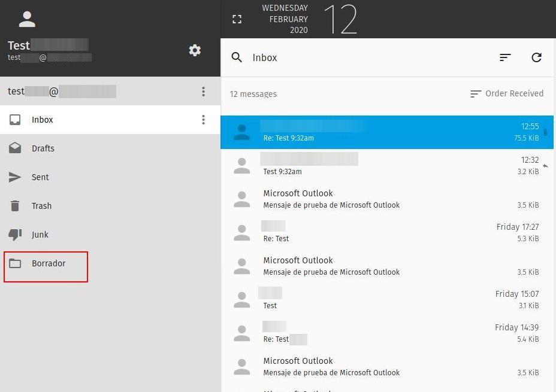Select avatar of Test 9:32am message

point(241,166)
